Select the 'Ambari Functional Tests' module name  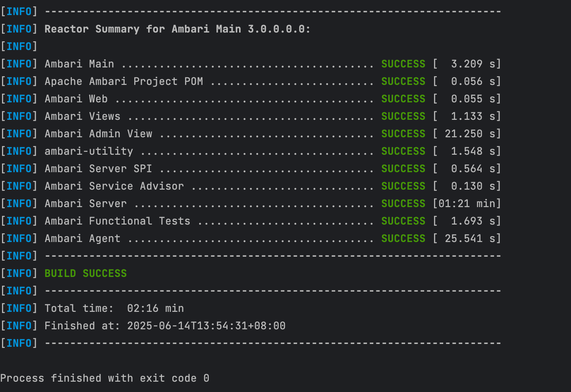[x=118, y=221]
